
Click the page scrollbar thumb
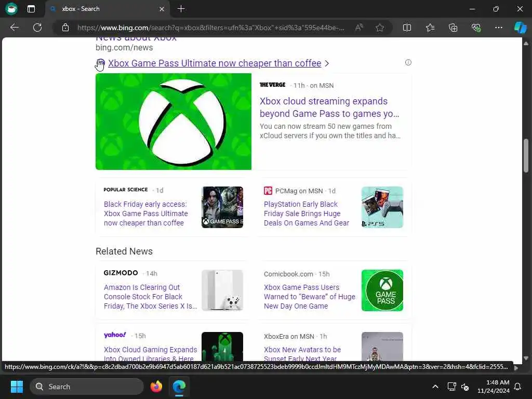point(526,155)
